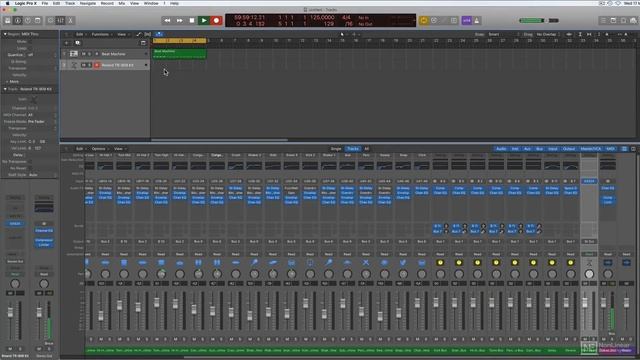The height and width of the screenshot is (360, 640).
Task: Open the Library panel icon
Action: coord(8,20)
